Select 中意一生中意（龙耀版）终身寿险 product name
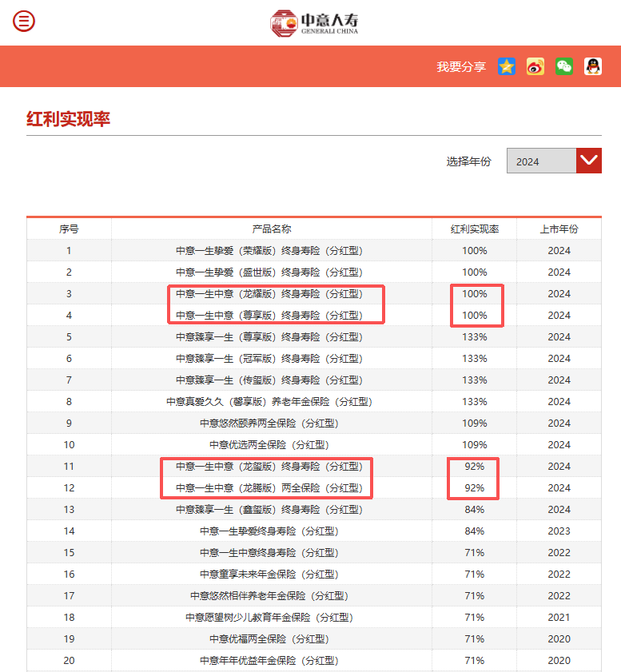 point(269,293)
